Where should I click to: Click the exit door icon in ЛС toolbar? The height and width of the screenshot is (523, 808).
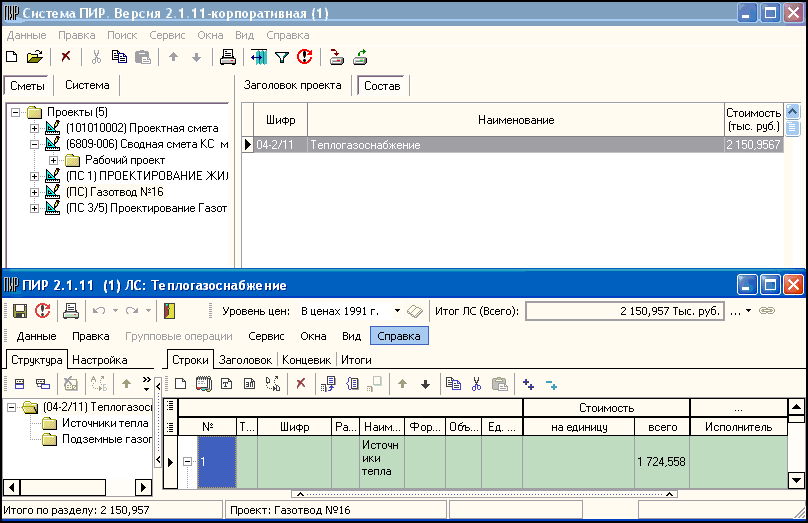[169, 311]
